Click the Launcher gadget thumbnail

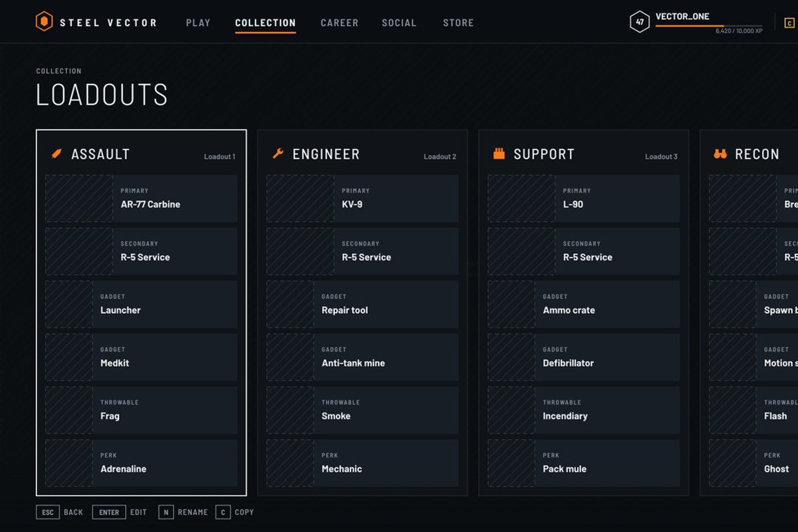click(x=69, y=305)
